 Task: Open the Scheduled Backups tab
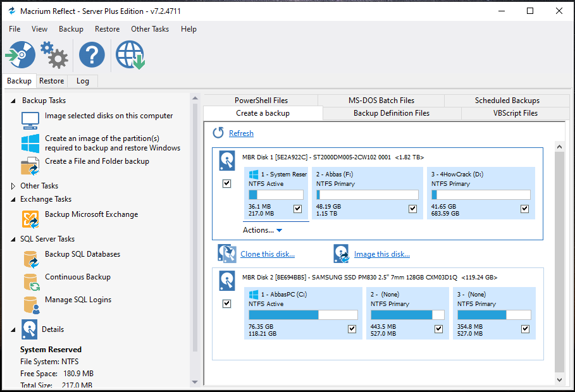click(x=507, y=101)
